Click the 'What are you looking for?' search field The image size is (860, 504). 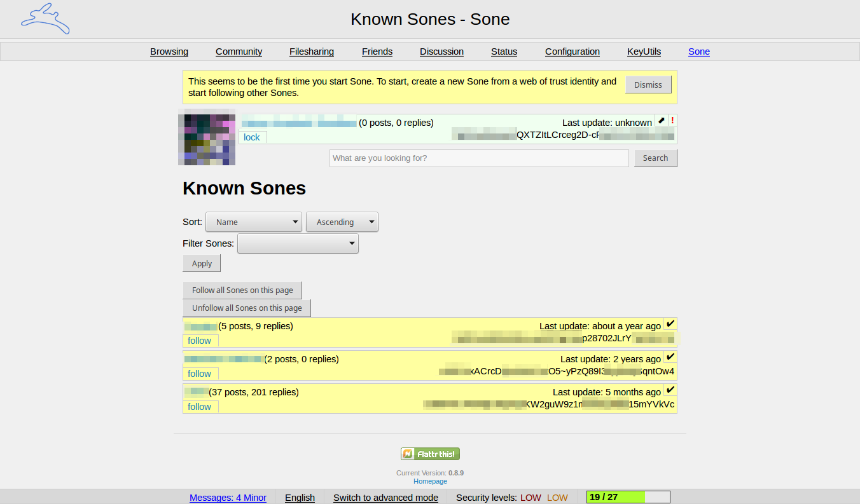coord(479,158)
